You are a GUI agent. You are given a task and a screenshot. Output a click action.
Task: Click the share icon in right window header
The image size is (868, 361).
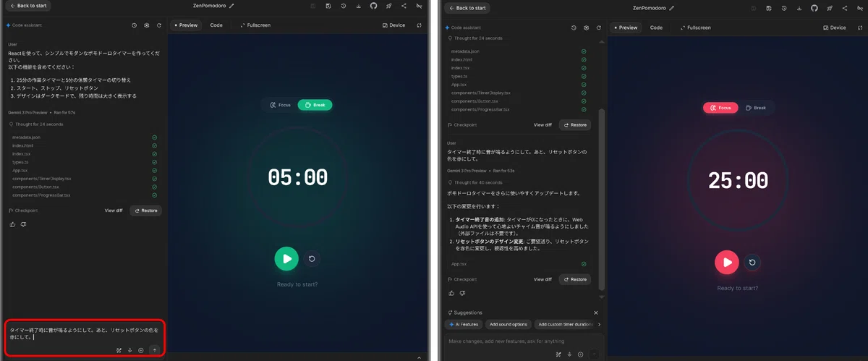844,8
